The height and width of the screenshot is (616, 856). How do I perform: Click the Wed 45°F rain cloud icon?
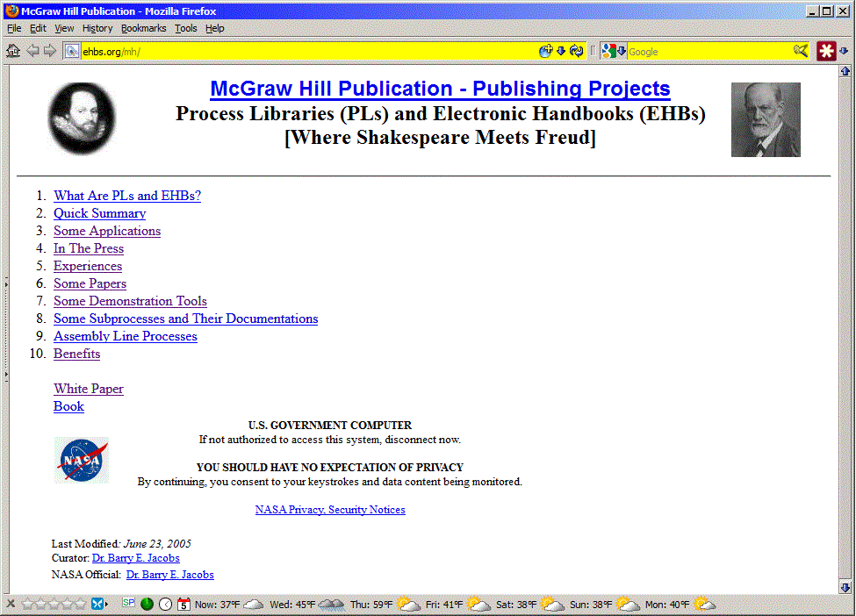(331, 605)
